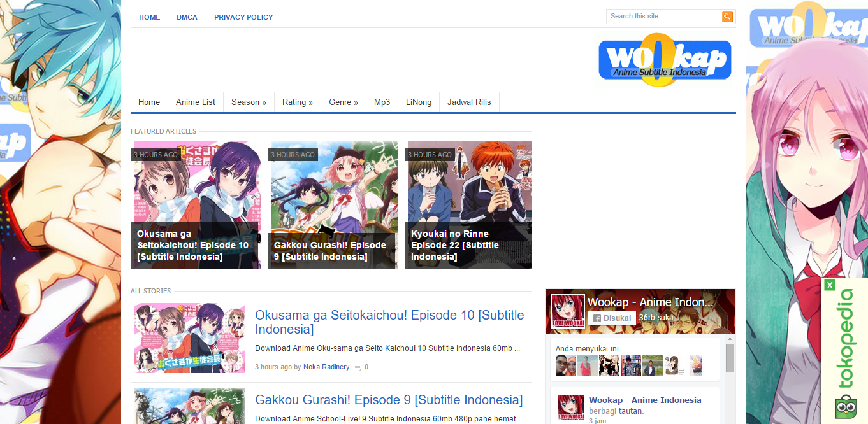Open the Wookap - Anime Indon... Facebook page title
Screen dimensions: 868x424
point(651,302)
